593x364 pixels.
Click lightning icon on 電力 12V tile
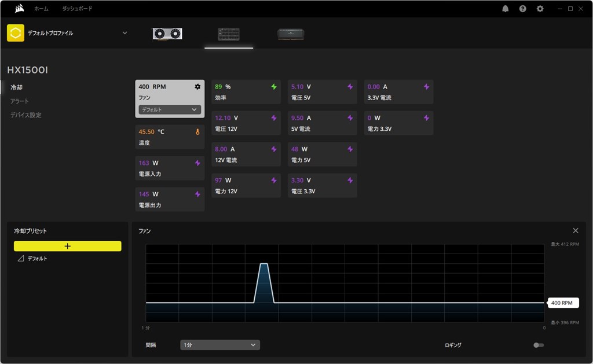point(274,181)
